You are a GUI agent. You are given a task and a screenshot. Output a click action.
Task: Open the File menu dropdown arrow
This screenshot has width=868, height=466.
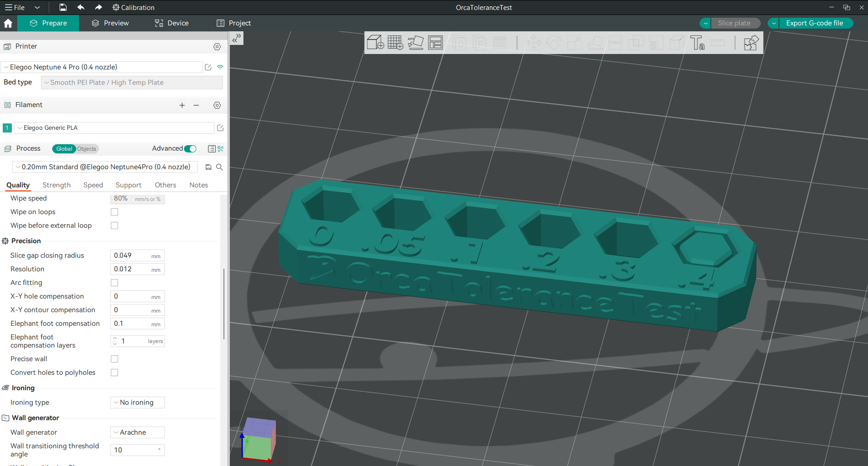37,7
